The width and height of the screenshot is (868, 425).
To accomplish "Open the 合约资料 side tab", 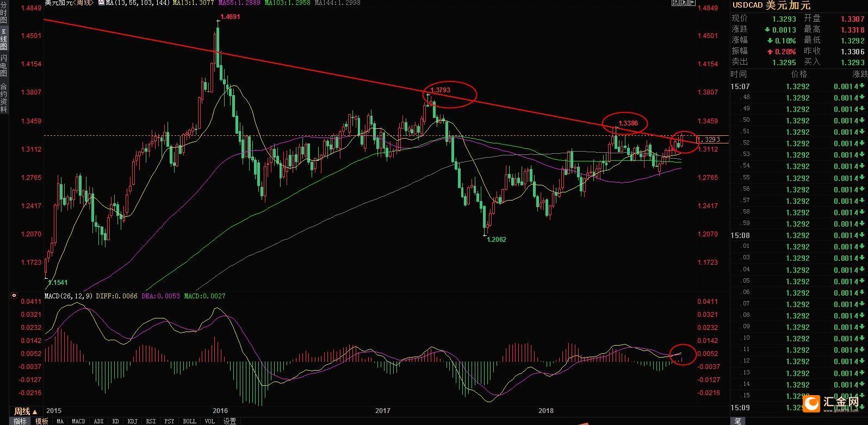I will [x=4, y=98].
